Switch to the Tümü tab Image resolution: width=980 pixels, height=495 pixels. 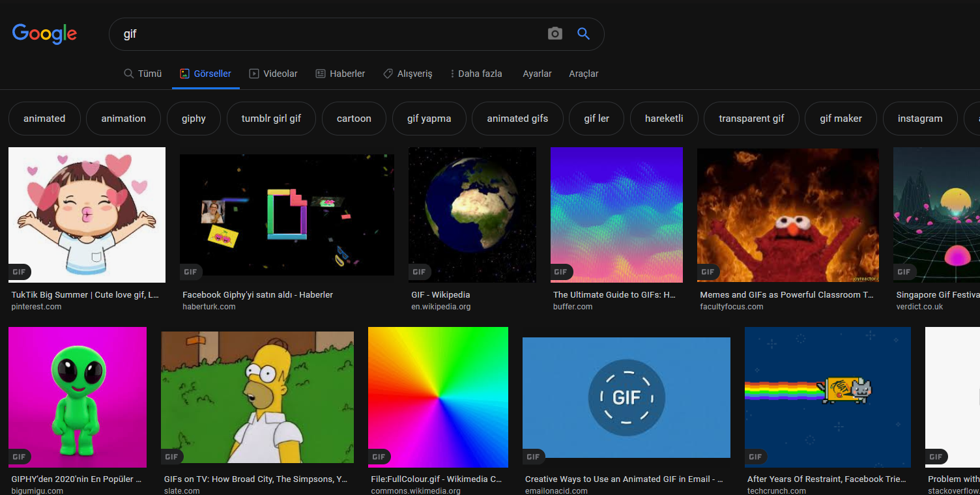pos(143,74)
